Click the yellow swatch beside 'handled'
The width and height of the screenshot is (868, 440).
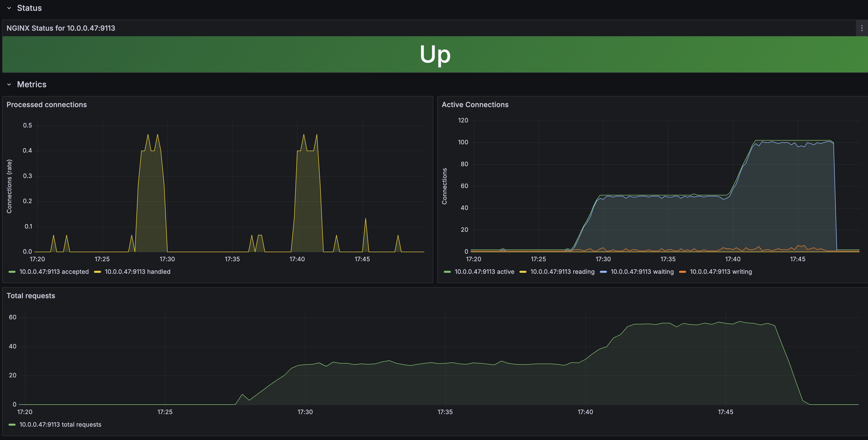pyautogui.click(x=98, y=272)
